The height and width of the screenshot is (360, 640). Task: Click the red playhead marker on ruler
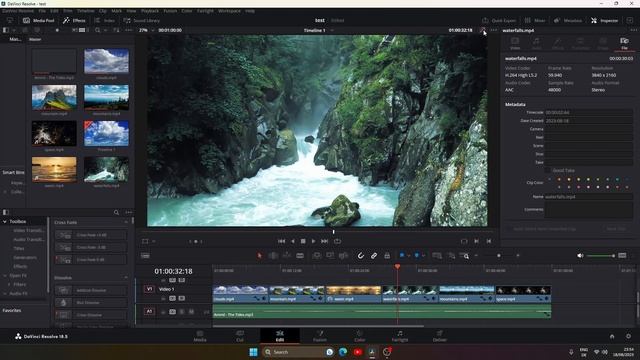pos(397,267)
